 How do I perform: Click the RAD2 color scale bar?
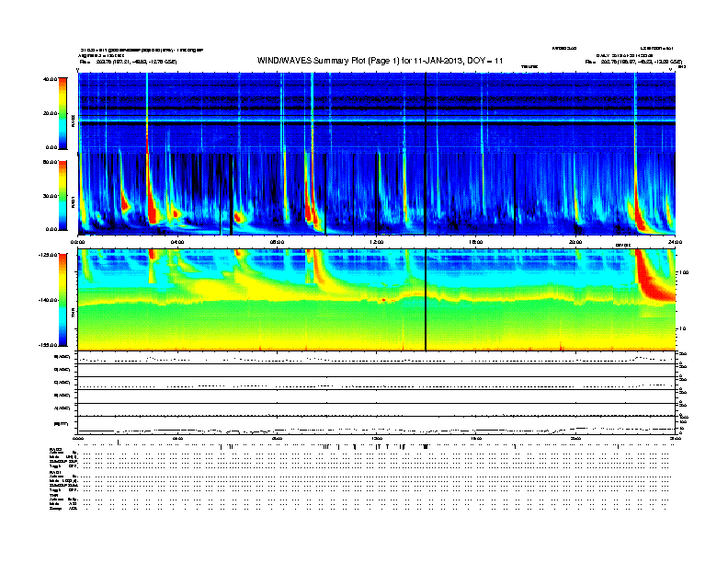[x=63, y=113]
